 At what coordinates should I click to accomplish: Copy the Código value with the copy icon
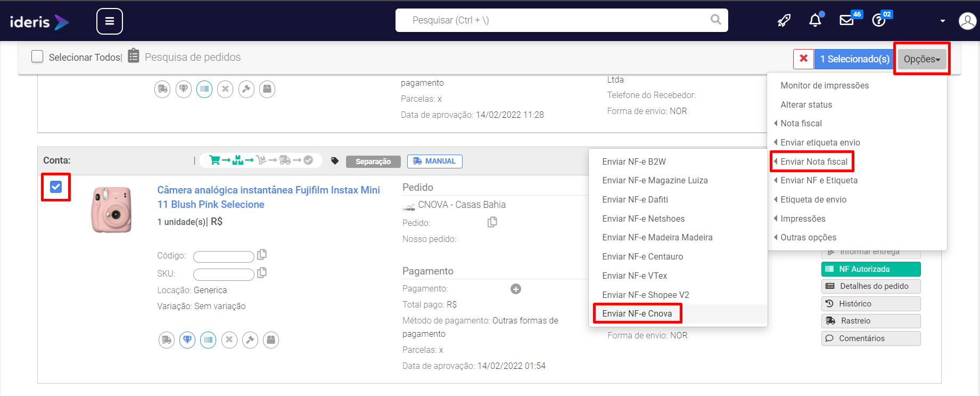coord(262,254)
